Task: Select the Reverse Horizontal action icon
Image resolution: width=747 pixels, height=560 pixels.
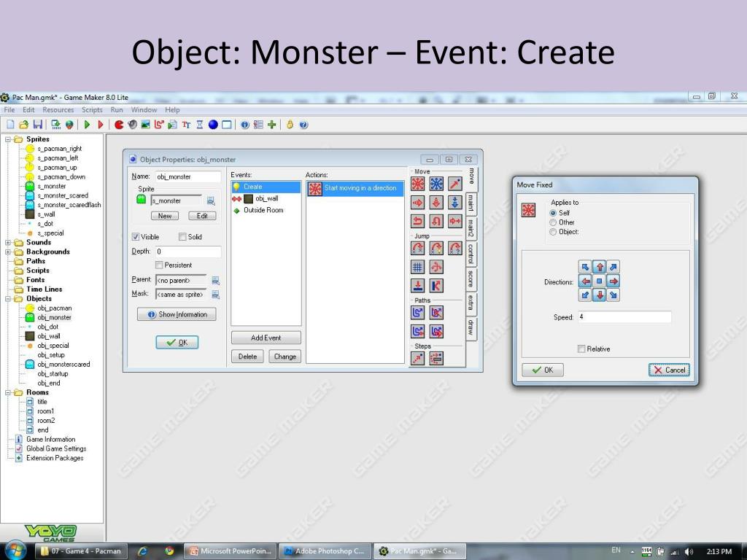Action: 418,221
